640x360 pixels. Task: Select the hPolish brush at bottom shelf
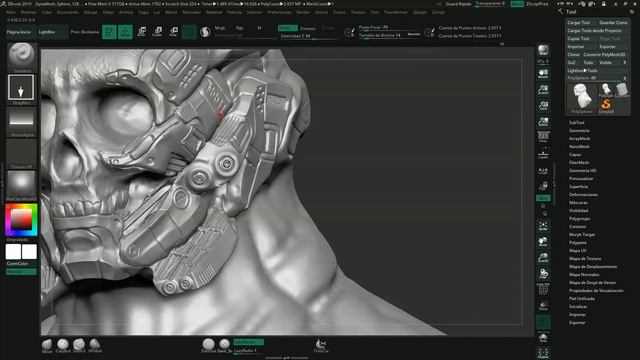coord(95,345)
